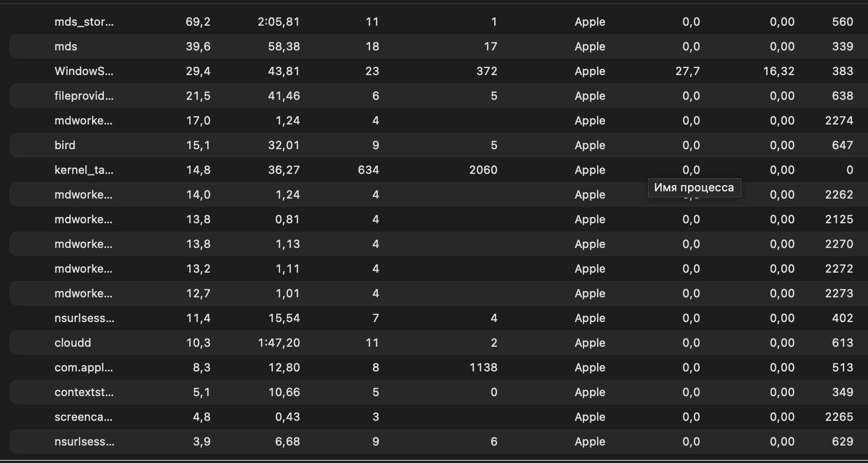Click the 'Имя процесса' tooltip
Image resolution: width=868 pixels, height=463 pixels.
[x=694, y=188]
